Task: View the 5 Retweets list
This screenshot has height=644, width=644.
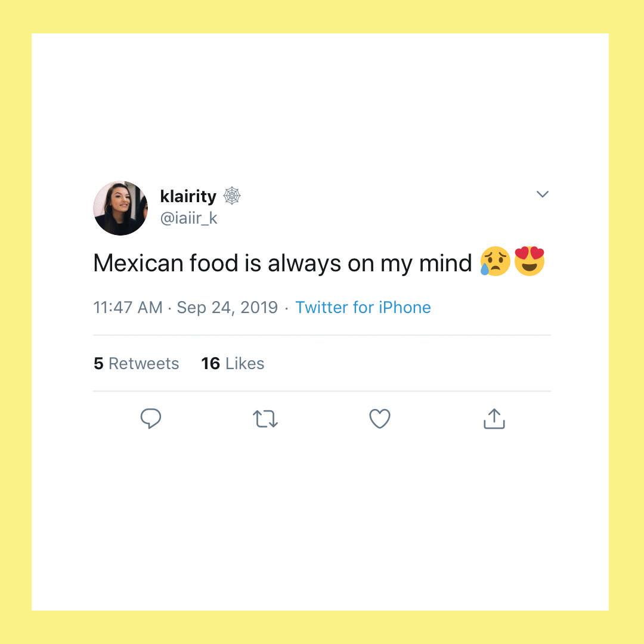Action: pyautogui.click(x=137, y=363)
